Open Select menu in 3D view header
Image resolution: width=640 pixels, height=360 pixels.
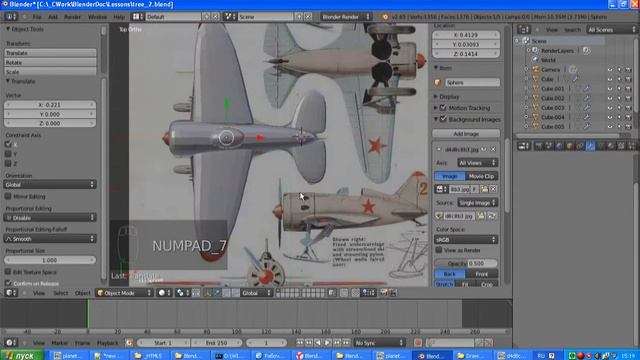(x=60, y=293)
